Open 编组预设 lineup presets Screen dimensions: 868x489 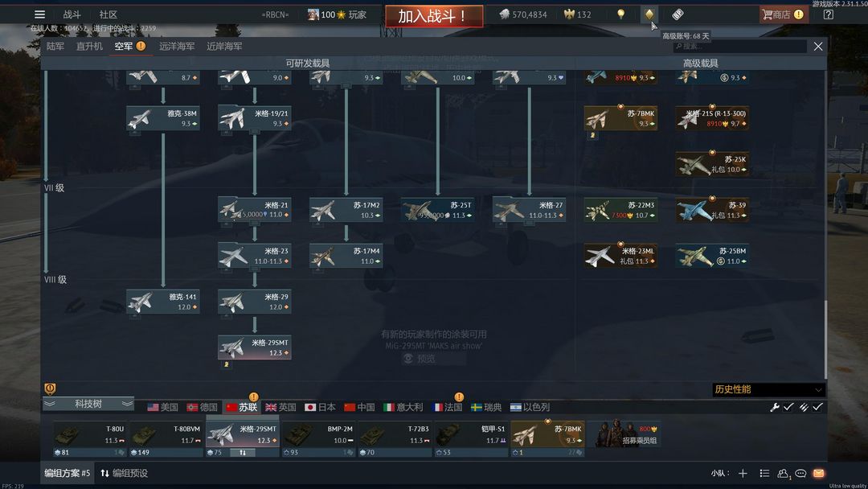124,473
